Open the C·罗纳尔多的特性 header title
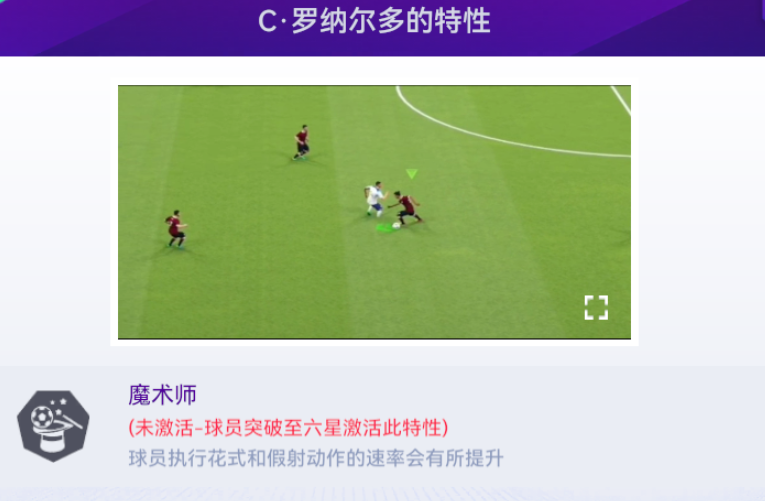This screenshot has height=501, width=765. point(374,21)
